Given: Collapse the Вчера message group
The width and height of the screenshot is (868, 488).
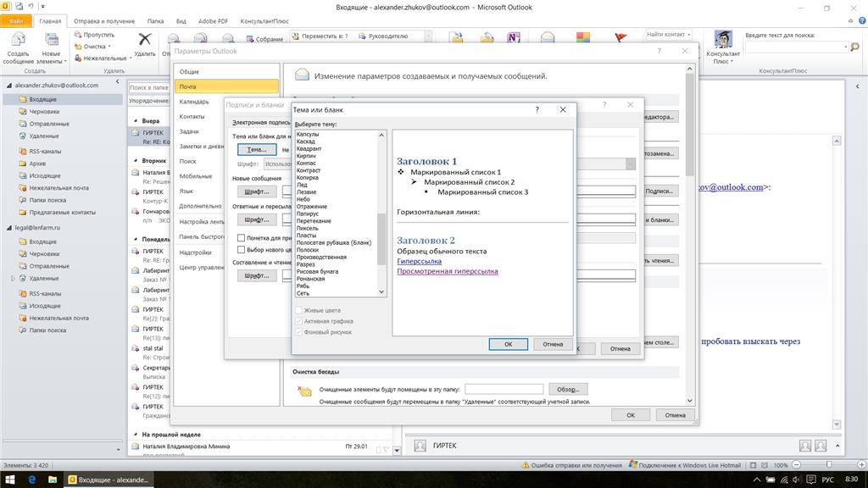Looking at the screenshot, I should [136, 120].
